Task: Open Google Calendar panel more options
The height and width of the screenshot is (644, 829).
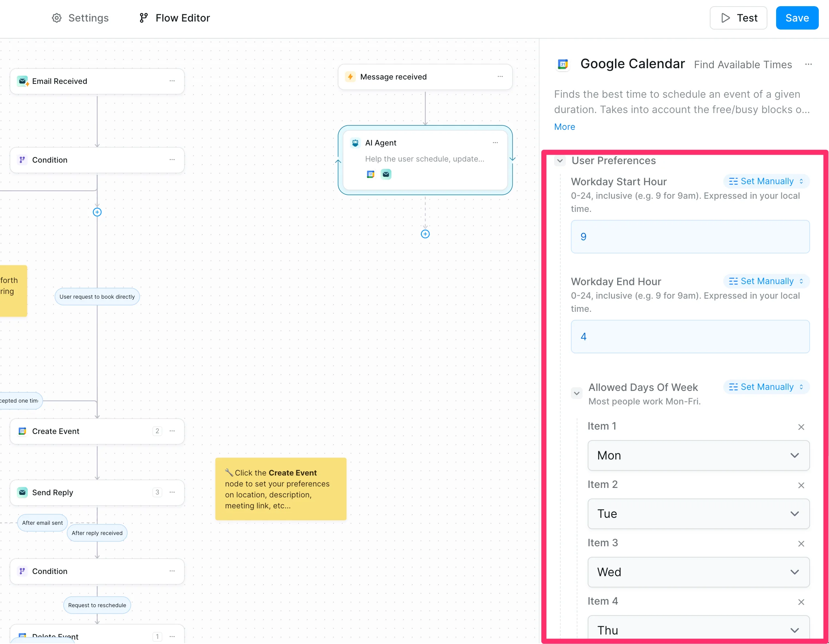Action: (808, 65)
